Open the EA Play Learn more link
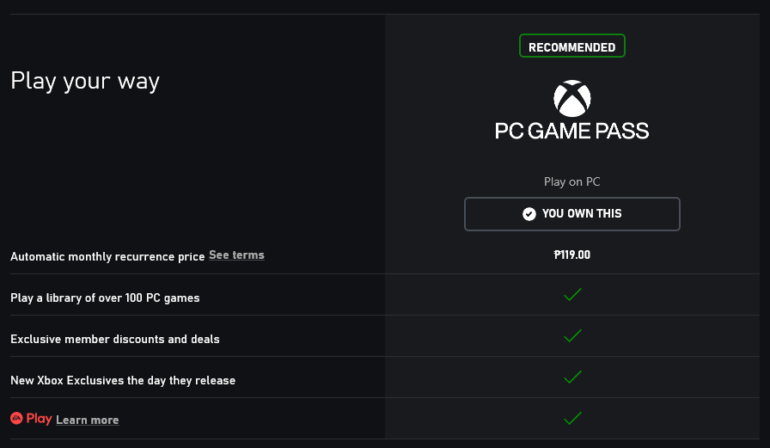The height and width of the screenshot is (448, 770). (87, 420)
